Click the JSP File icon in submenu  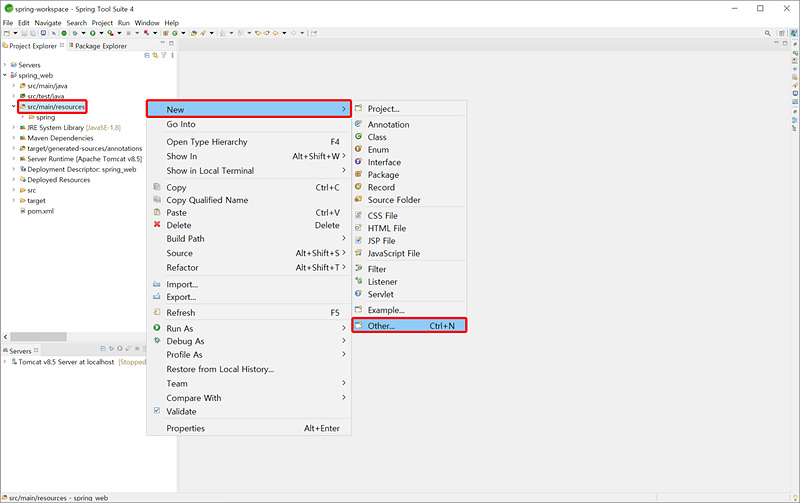(x=359, y=240)
